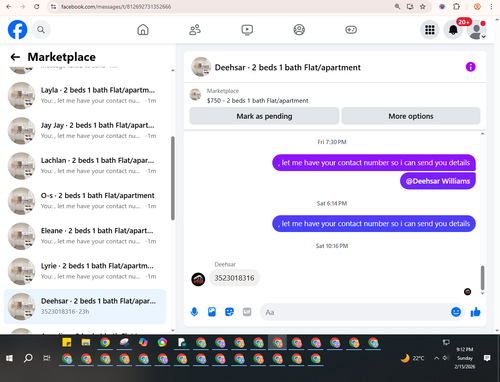Open Chrome profile avatar

point(477,6)
